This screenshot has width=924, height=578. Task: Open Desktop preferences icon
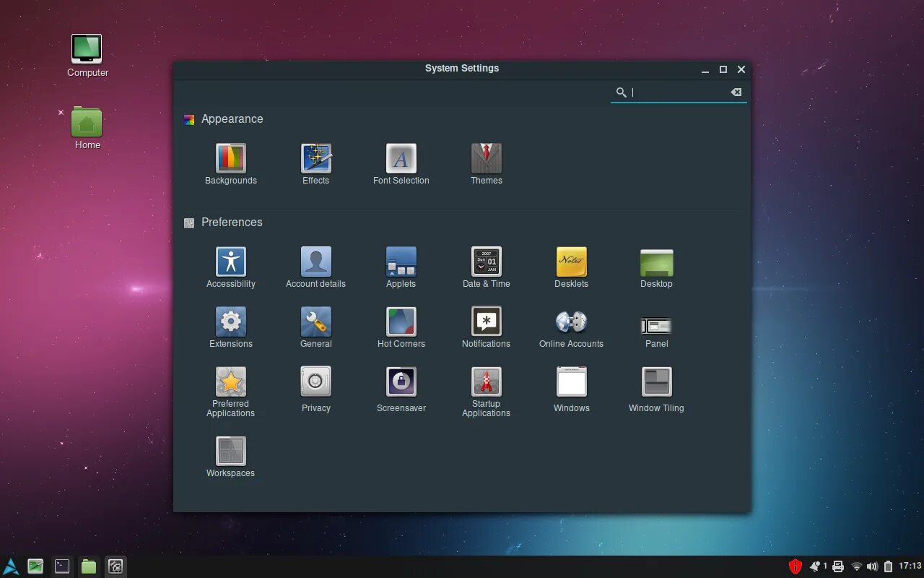(657, 267)
